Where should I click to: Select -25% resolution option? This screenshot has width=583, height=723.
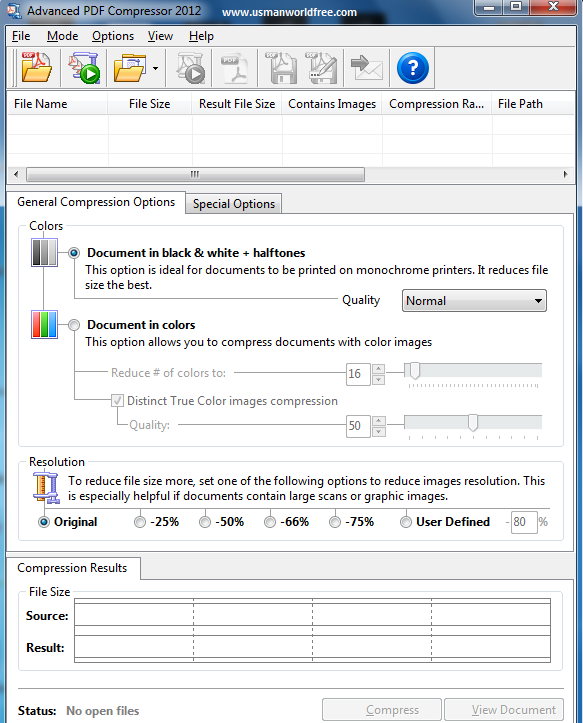140,522
